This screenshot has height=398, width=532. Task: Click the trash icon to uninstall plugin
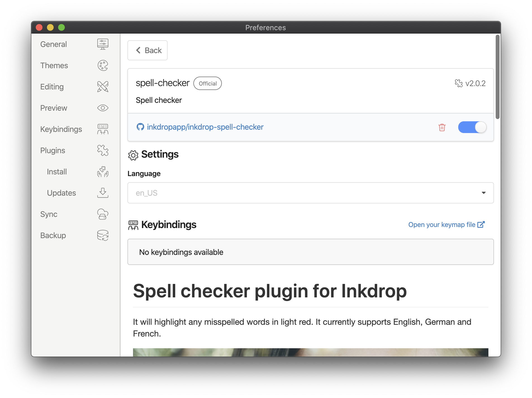click(442, 127)
